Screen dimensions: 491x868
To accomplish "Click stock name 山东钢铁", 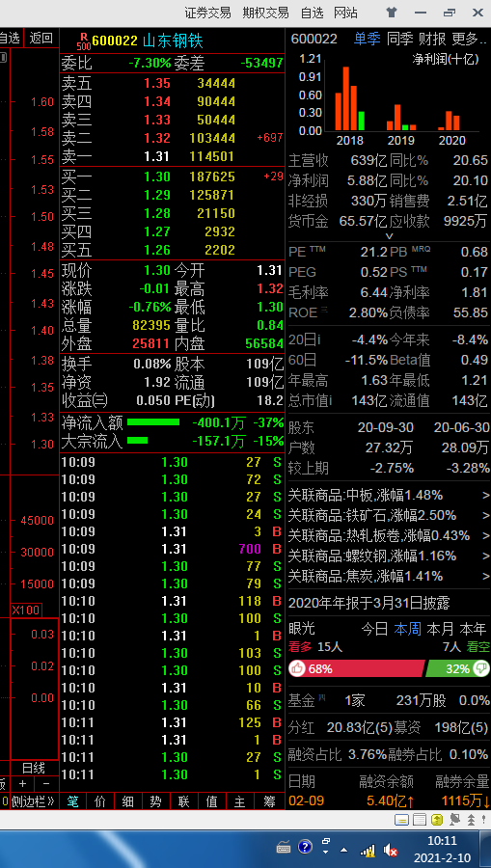I will coord(174,41).
